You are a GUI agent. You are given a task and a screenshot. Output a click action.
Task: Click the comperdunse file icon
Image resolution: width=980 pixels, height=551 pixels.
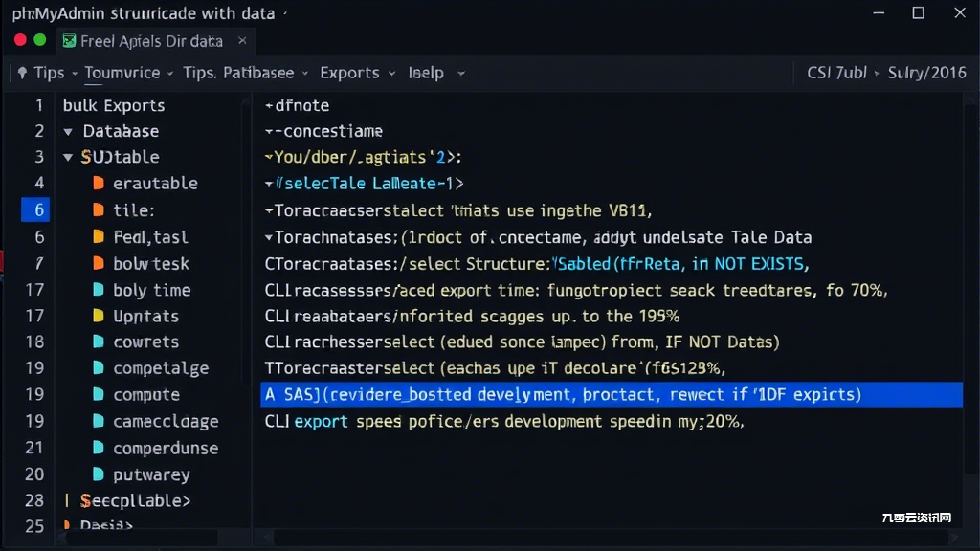pyautogui.click(x=99, y=448)
